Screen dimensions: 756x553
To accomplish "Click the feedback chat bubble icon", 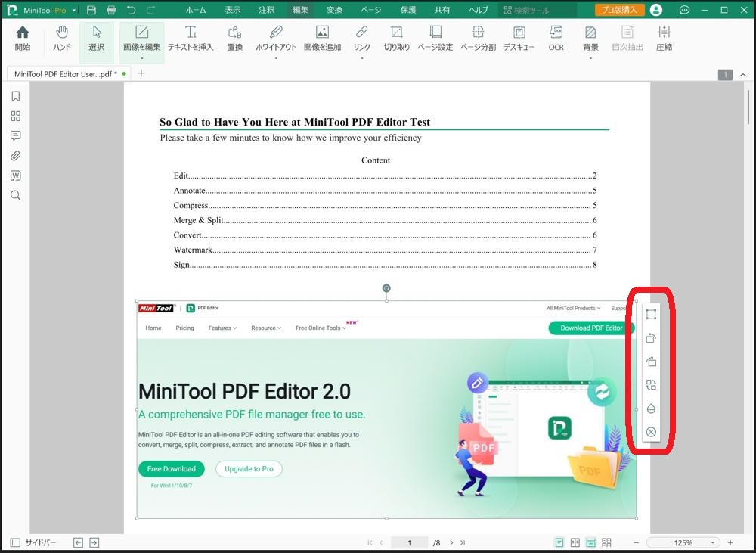I will tap(684, 10).
